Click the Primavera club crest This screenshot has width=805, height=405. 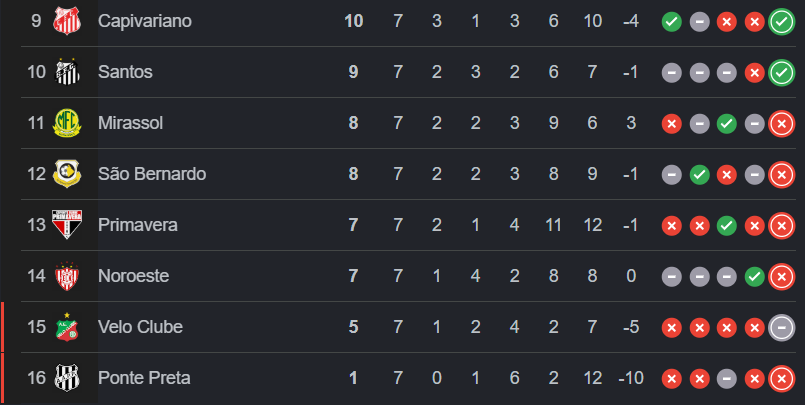66,225
